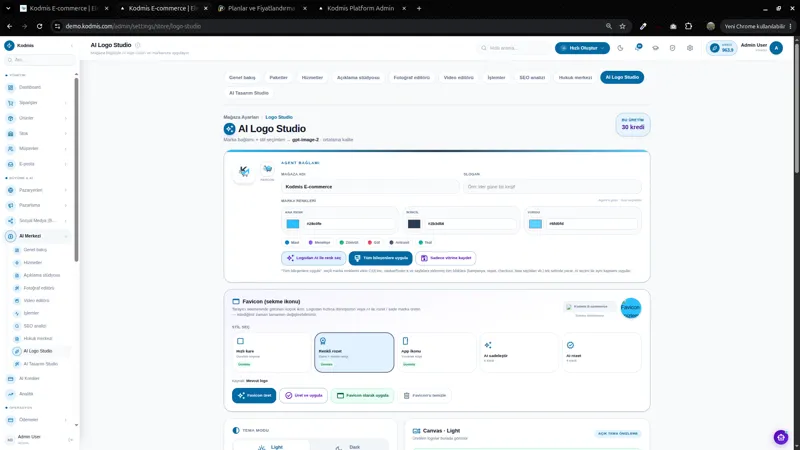Image resolution: width=800 pixels, height=450 pixels.
Task: Click the AI Merkezi icon in sidebar
Action: (x=11, y=236)
